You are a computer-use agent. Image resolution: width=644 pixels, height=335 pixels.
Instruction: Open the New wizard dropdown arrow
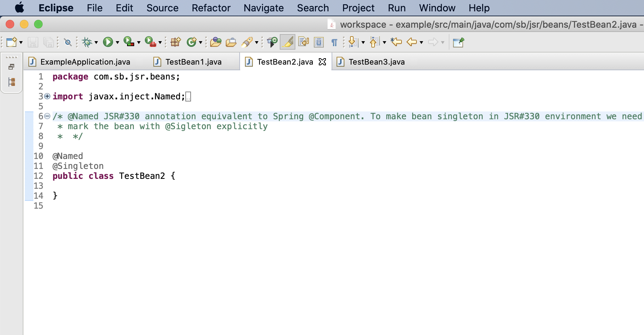(x=21, y=43)
